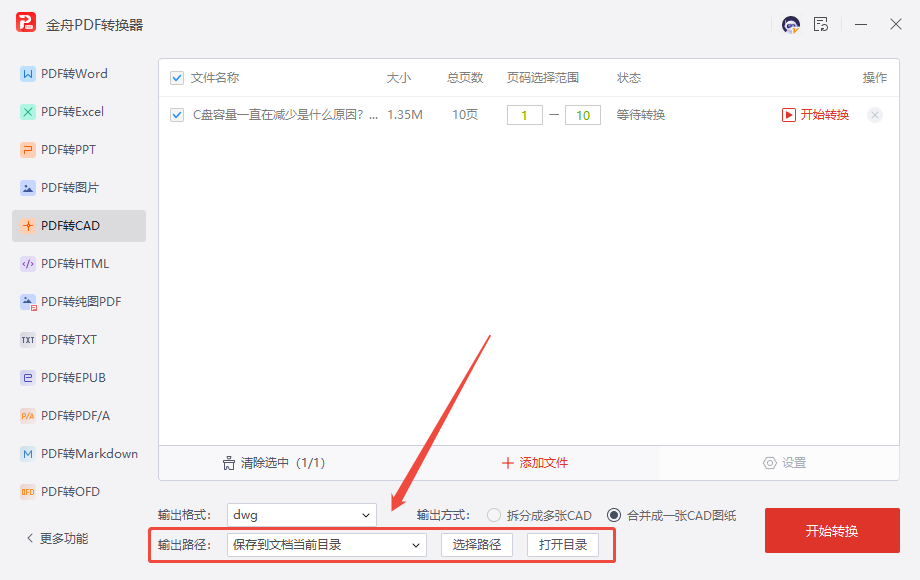Switch to the PDF转Excel menu label
This screenshot has width=920, height=580.
pos(72,112)
